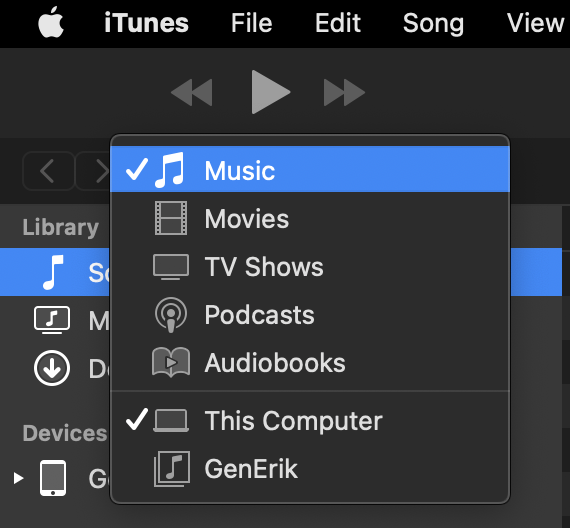Choose checked This Computer library source
Viewport: 570px width, 528px height.
pyautogui.click(x=310, y=421)
